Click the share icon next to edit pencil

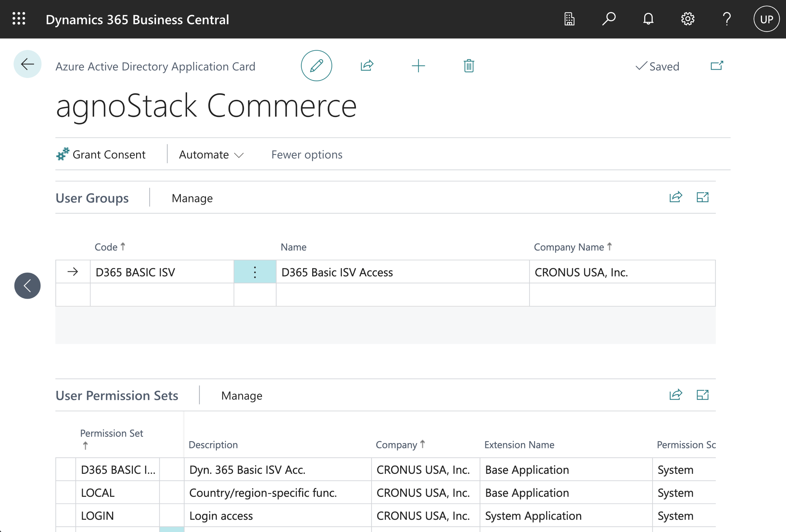pyautogui.click(x=367, y=66)
